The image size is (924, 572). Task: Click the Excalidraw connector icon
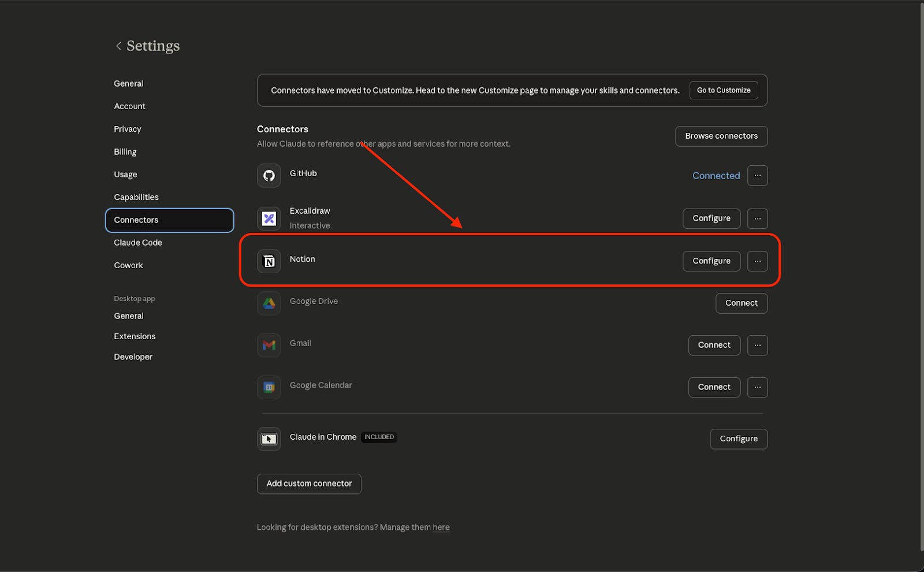pyautogui.click(x=269, y=218)
